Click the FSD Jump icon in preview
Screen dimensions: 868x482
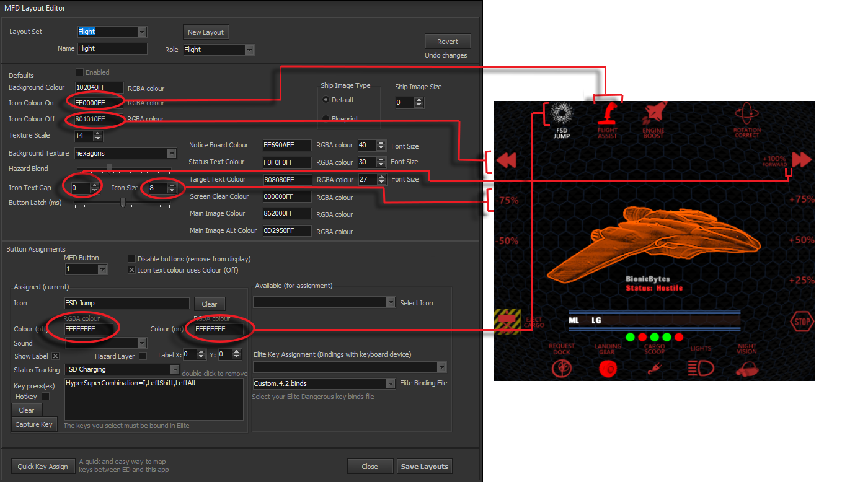(561, 115)
